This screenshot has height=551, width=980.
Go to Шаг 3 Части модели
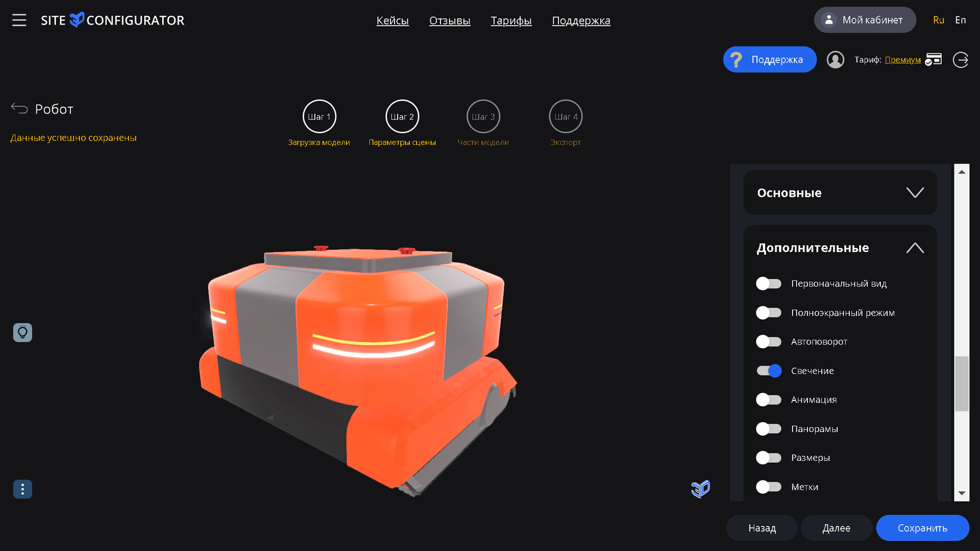pyautogui.click(x=483, y=117)
